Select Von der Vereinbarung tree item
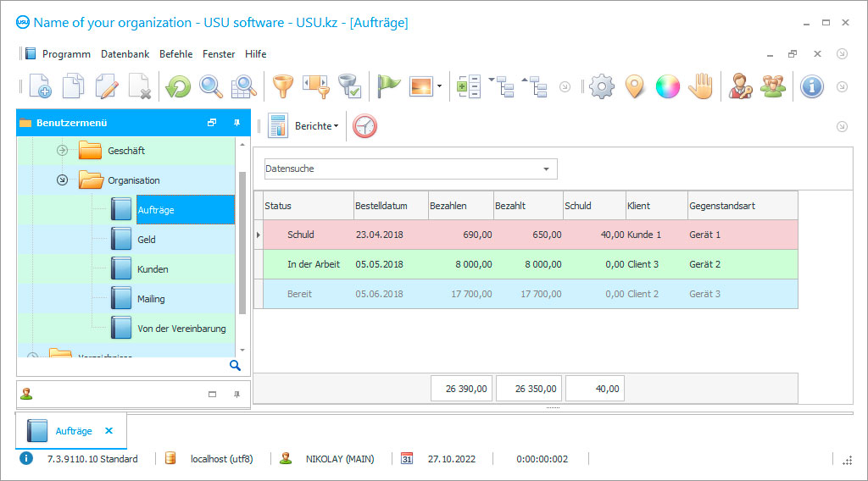Image resolution: width=868 pixels, height=481 pixels. (x=181, y=329)
